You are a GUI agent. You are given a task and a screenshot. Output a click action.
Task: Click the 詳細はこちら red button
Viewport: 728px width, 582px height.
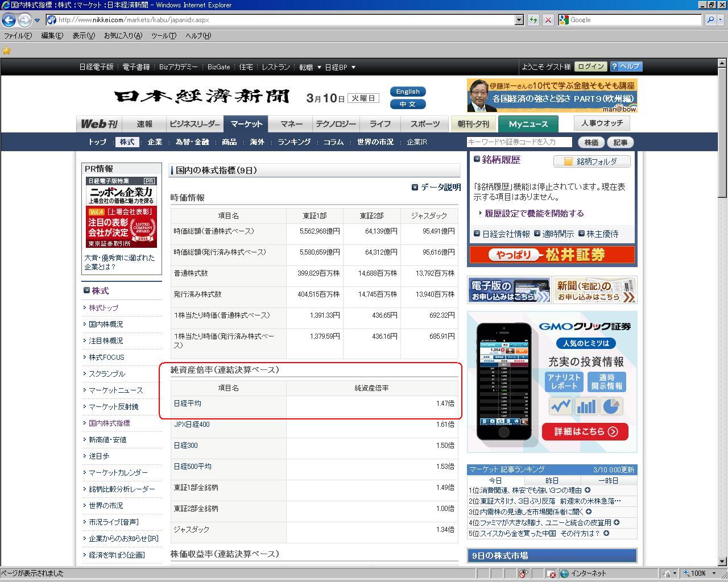(x=585, y=431)
